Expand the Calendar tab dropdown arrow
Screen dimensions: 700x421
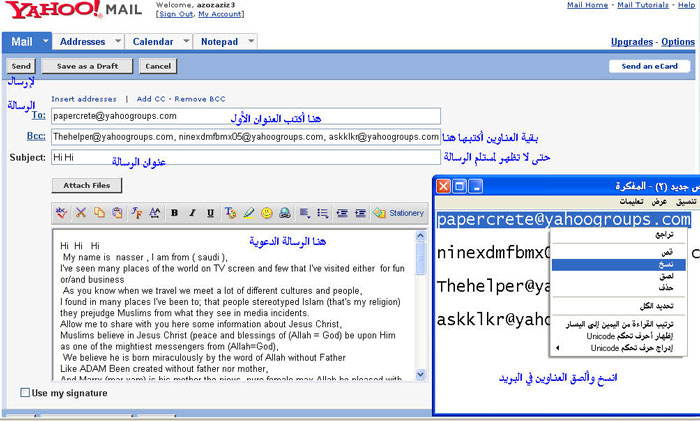[187, 41]
